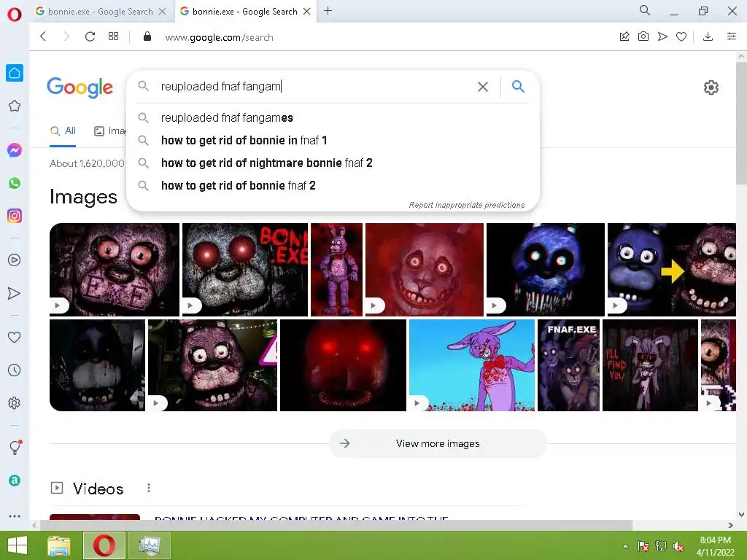Open the send to My Flow icon
Screen dimensions: 747x560
[662, 36]
